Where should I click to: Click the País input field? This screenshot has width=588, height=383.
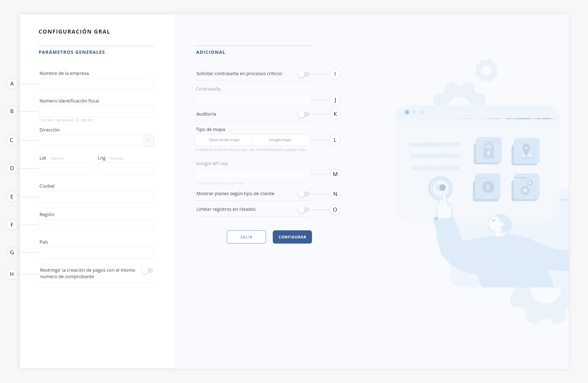click(x=96, y=253)
